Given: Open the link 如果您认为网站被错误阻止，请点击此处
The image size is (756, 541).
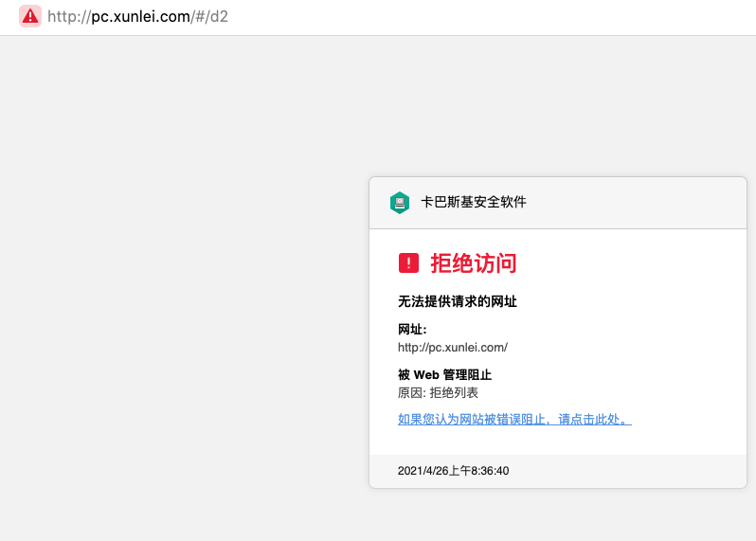Looking at the screenshot, I should tap(514, 420).
